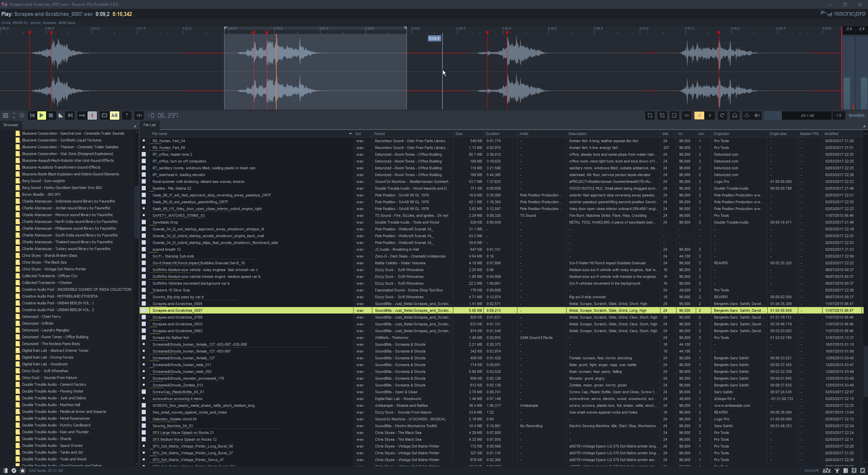This screenshot has width=868, height=475.
Task: Click the mute speaker icon
Action: tap(757, 115)
